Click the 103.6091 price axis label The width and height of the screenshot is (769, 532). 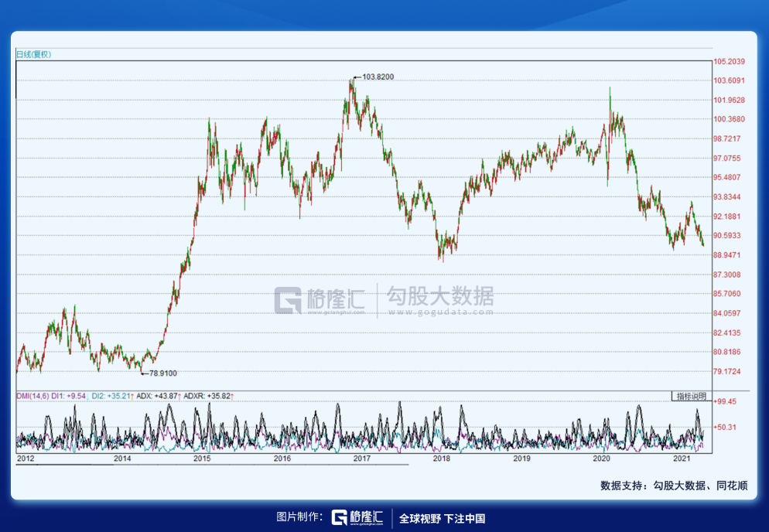coord(729,80)
